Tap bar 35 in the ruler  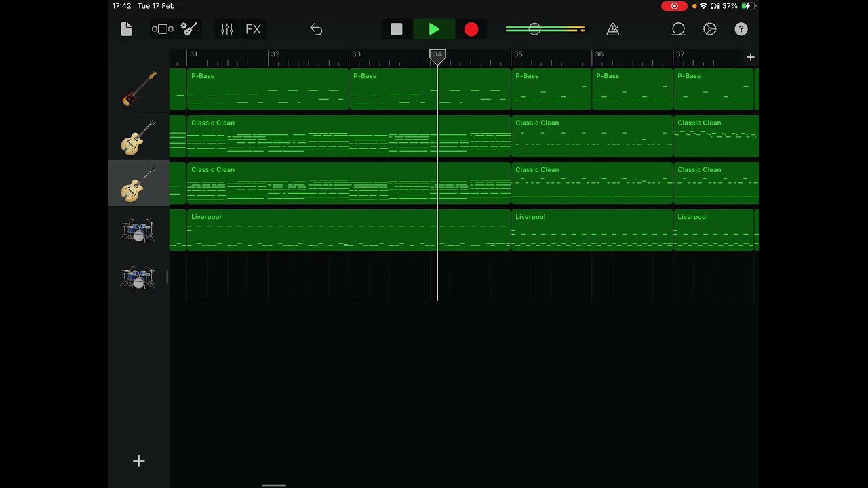tap(518, 54)
